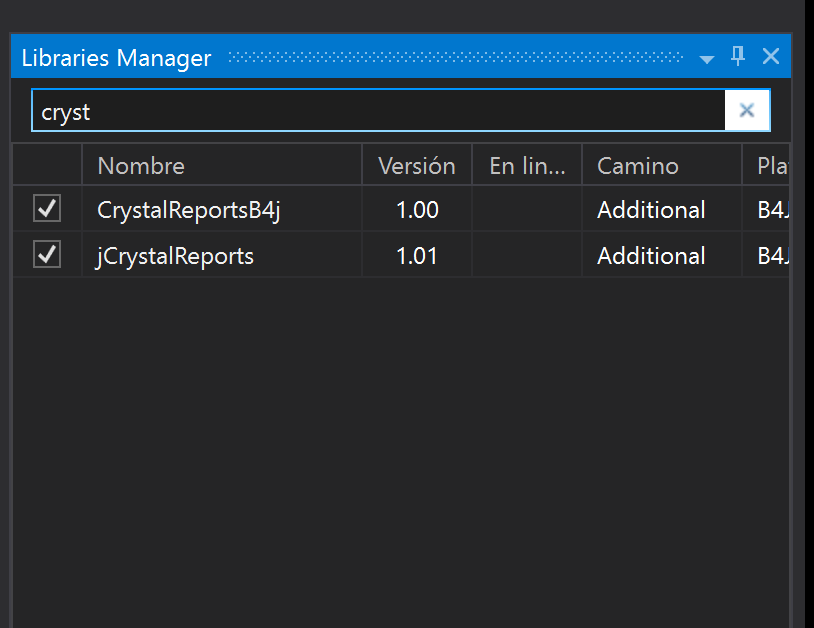Image resolution: width=814 pixels, height=628 pixels.
Task: Select the jCrystalReports library name
Action: pyautogui.click(x=175, y=256)
